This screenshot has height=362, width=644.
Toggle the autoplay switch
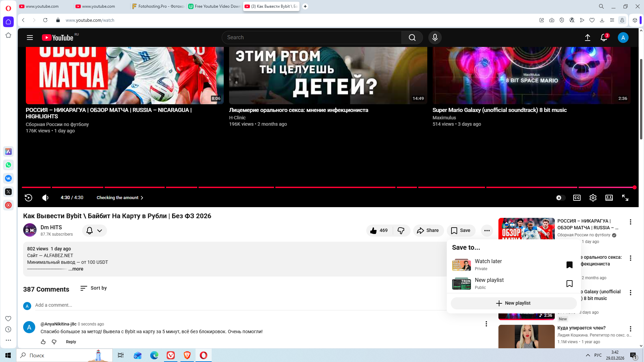pos(560,198)
